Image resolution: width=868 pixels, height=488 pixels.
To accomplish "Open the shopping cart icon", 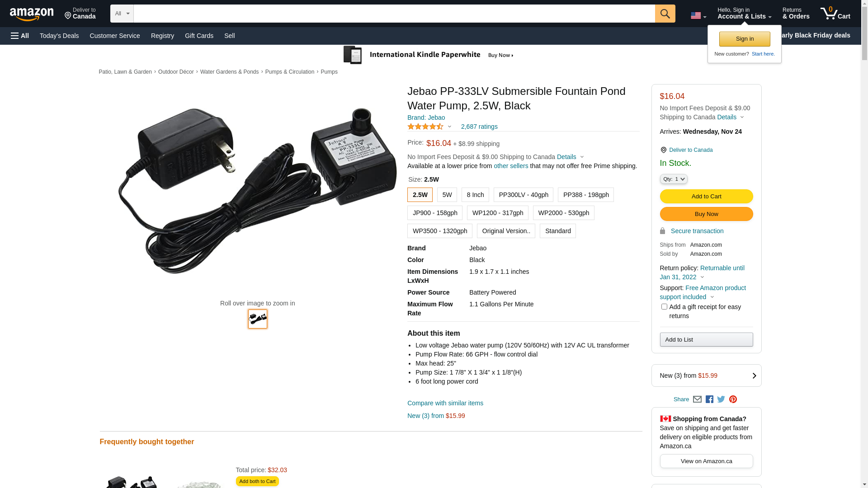I will [835, 14].
